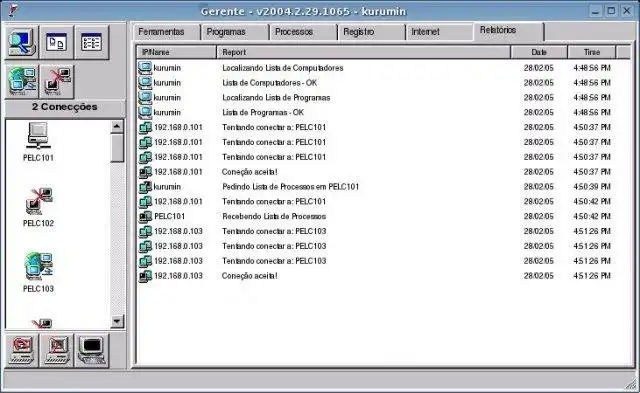Click time 4:50:39 PM in report list
The height and width of the screenshot is (393, 640).
click(x=592, y=187)
